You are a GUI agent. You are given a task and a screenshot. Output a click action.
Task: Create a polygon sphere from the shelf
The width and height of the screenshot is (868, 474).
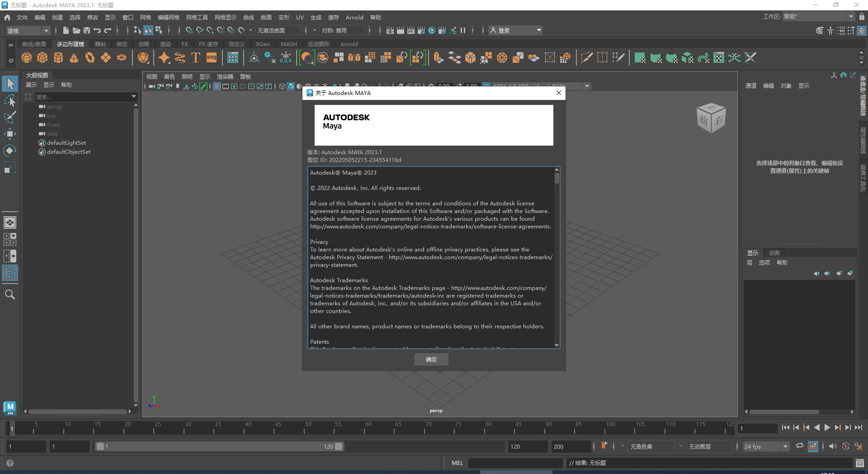click(27, 58)
